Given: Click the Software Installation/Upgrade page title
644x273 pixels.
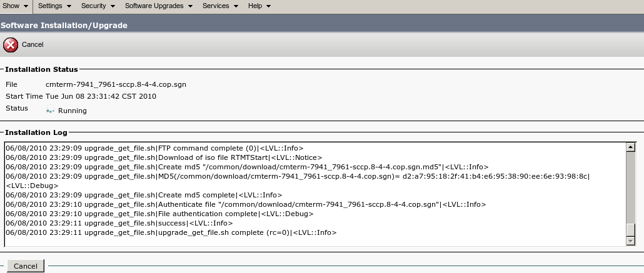Looking at the screenshot, I should [x=64, y=26].
